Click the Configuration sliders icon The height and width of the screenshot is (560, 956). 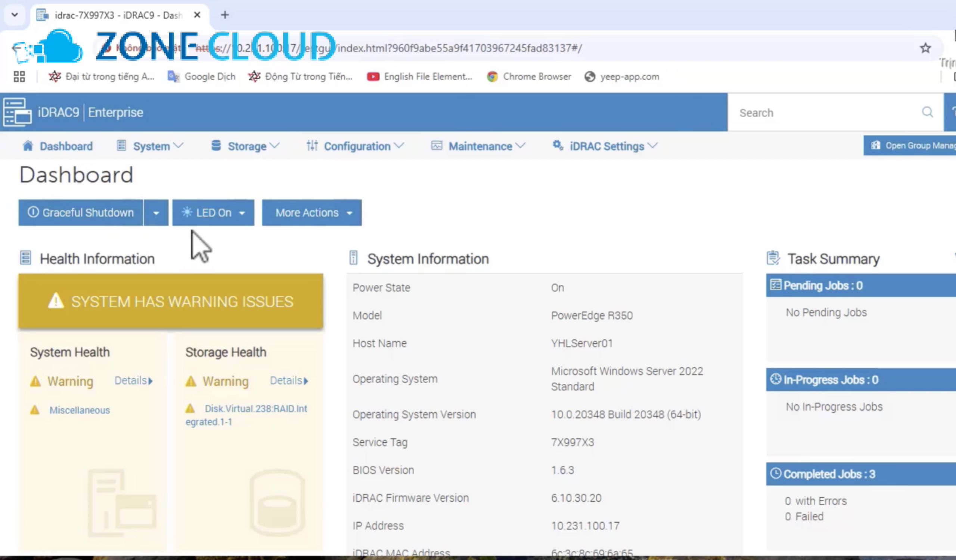click(x=312, y=146)
